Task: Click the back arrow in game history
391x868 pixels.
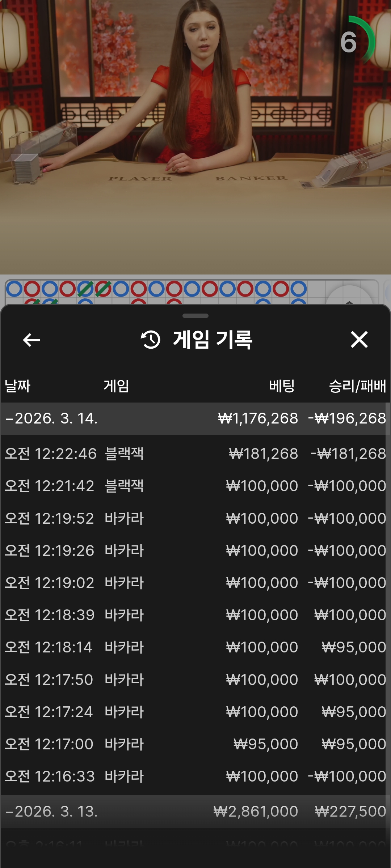Action: coord(31,340)
